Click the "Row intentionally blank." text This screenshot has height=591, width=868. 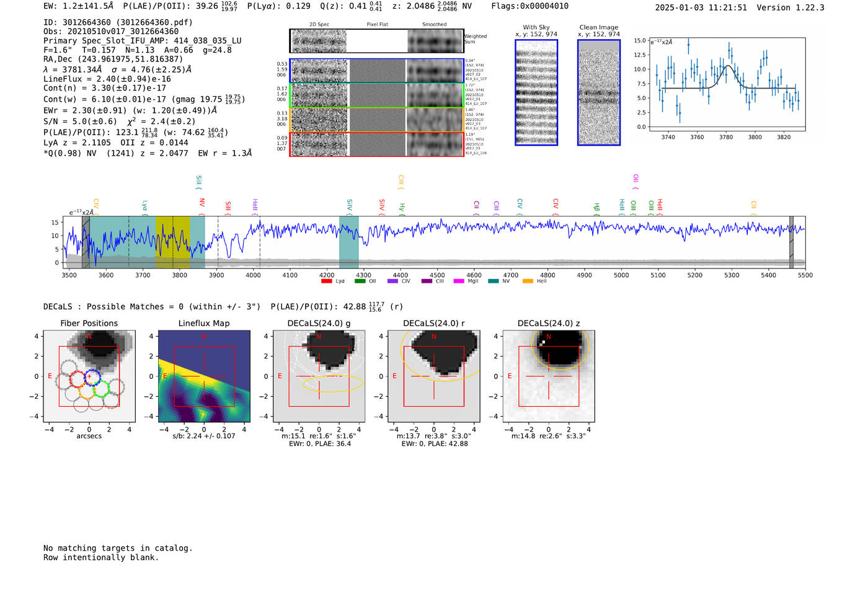(x=101, y=558)
